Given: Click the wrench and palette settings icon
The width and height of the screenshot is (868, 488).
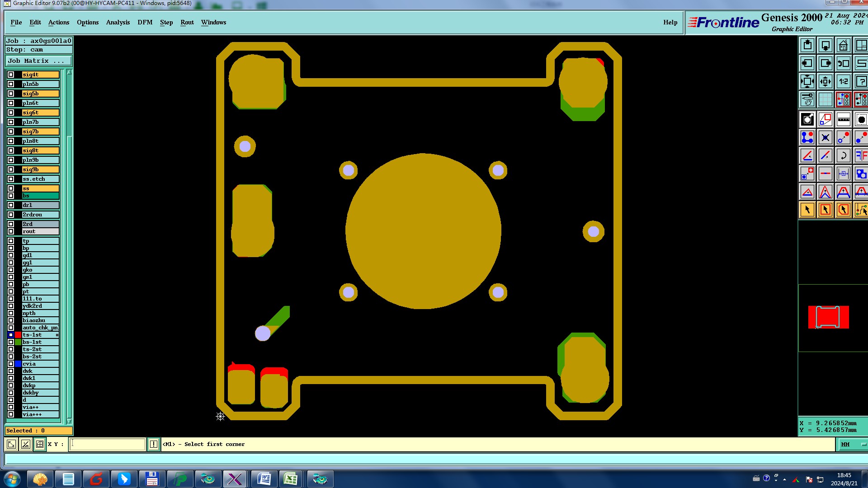Looking at the screenshot, I should tap(807, 99).
